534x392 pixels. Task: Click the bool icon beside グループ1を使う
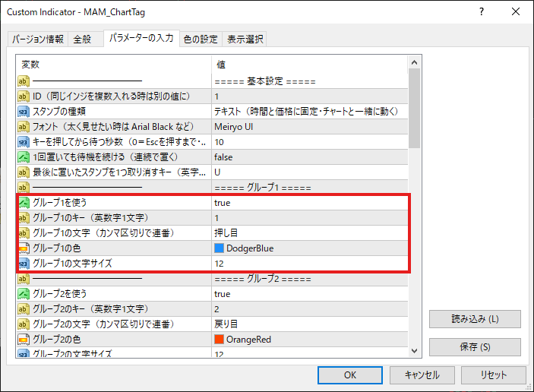pos(24,203)
